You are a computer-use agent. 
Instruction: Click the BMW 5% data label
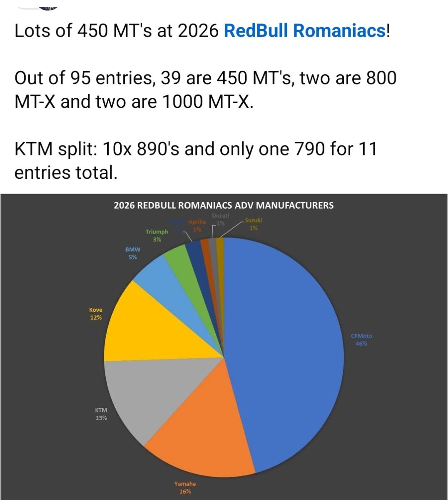tap(133, 253)
